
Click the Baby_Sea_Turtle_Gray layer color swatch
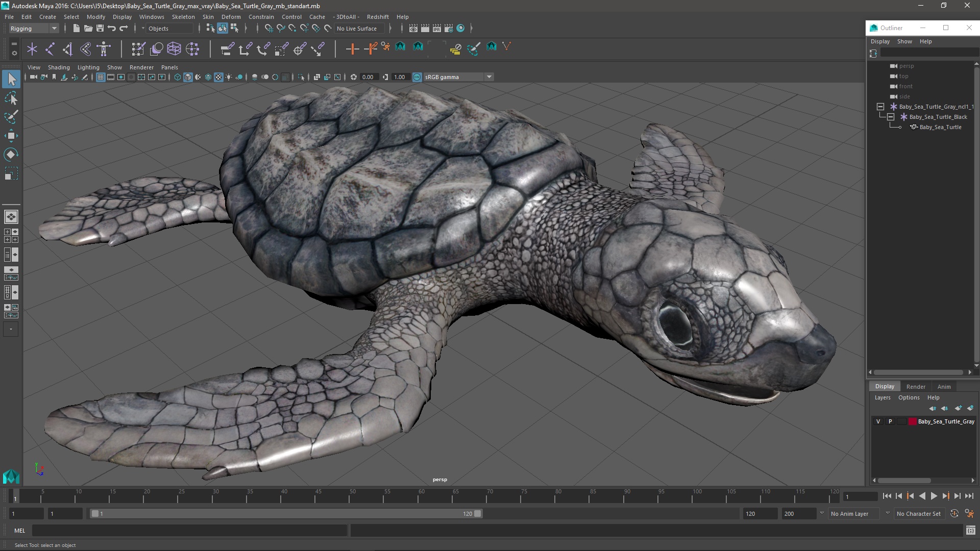point(913,421)
